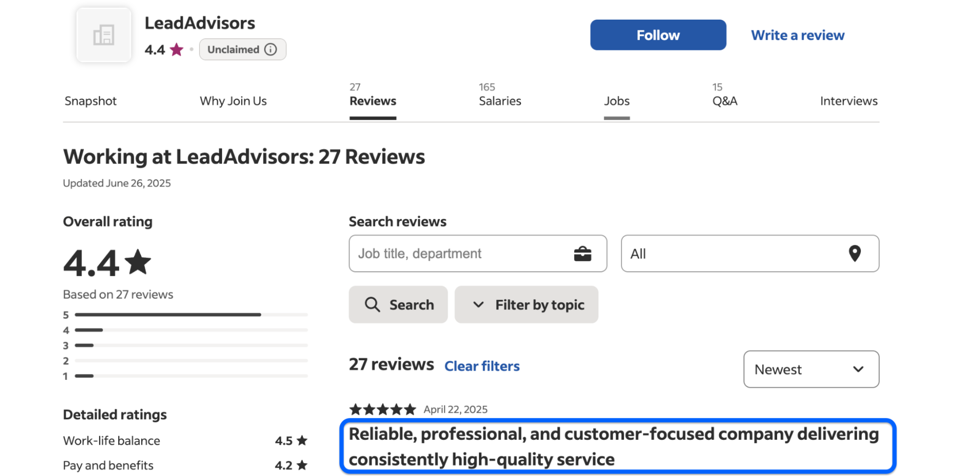
Task: Open the Jobs tab
Action: click(617, 101)
